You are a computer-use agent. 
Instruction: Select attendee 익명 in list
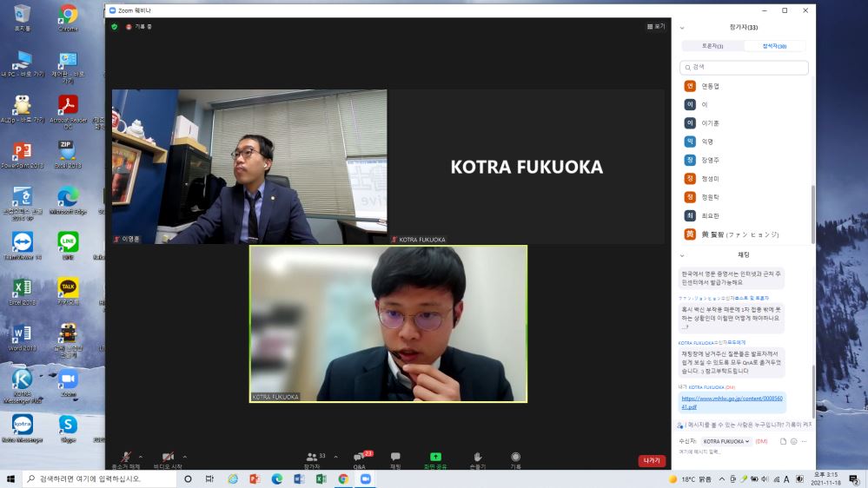pyautogui.click(x=744, y=142)
